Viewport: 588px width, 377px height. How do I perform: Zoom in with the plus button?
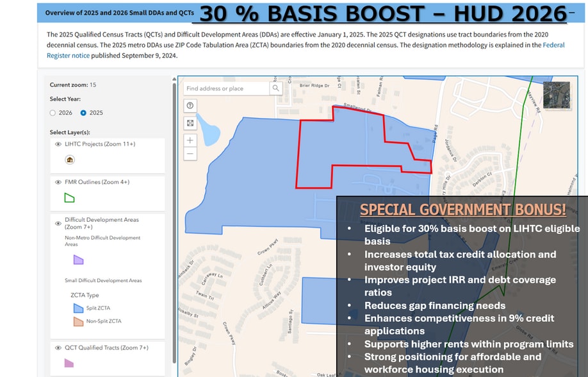point(190,140)
